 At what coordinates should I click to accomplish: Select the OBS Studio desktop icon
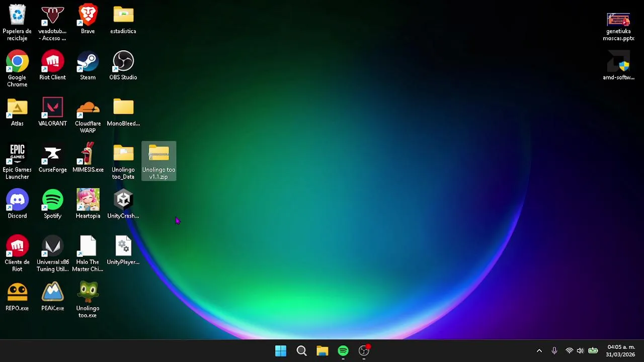click(x=123, y=65)
